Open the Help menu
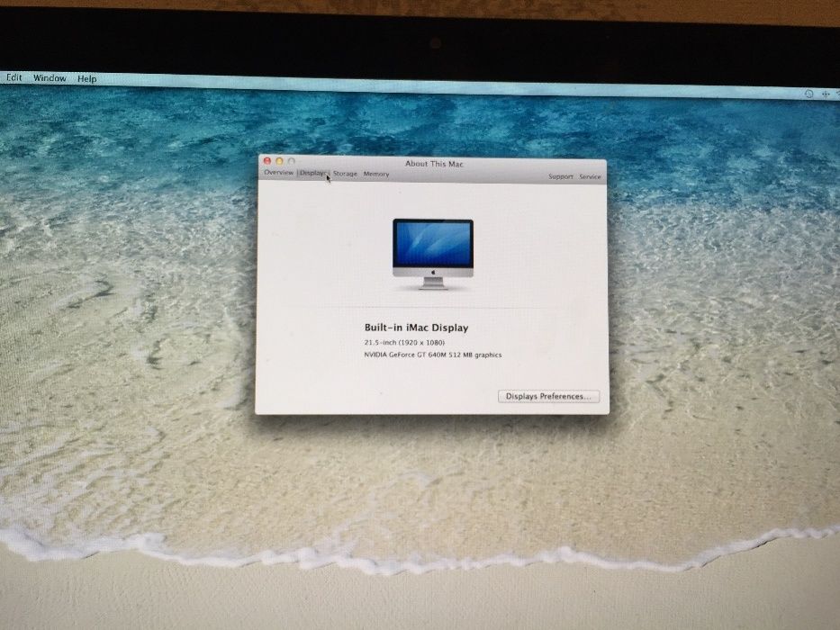 tap(86, 79)
